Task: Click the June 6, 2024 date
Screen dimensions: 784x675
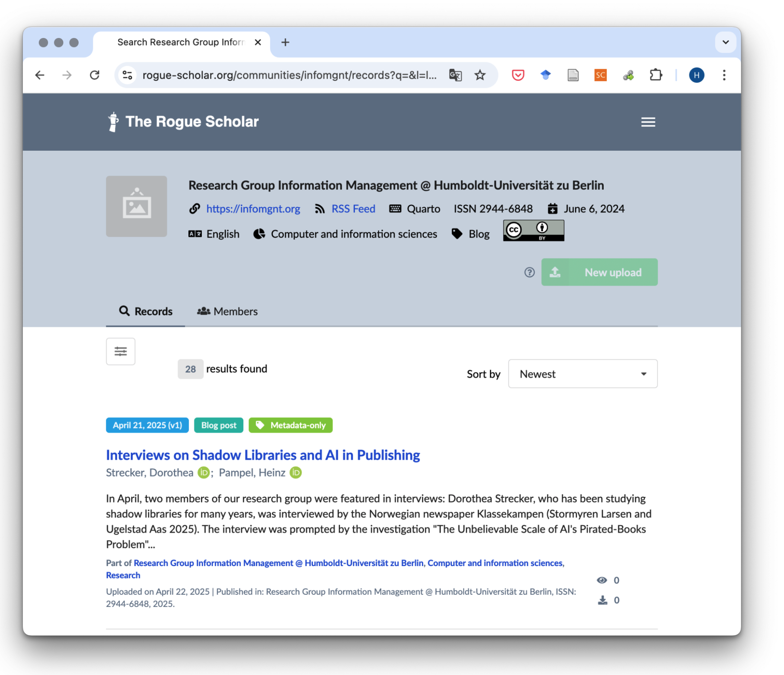Action: tap(594, 209)
